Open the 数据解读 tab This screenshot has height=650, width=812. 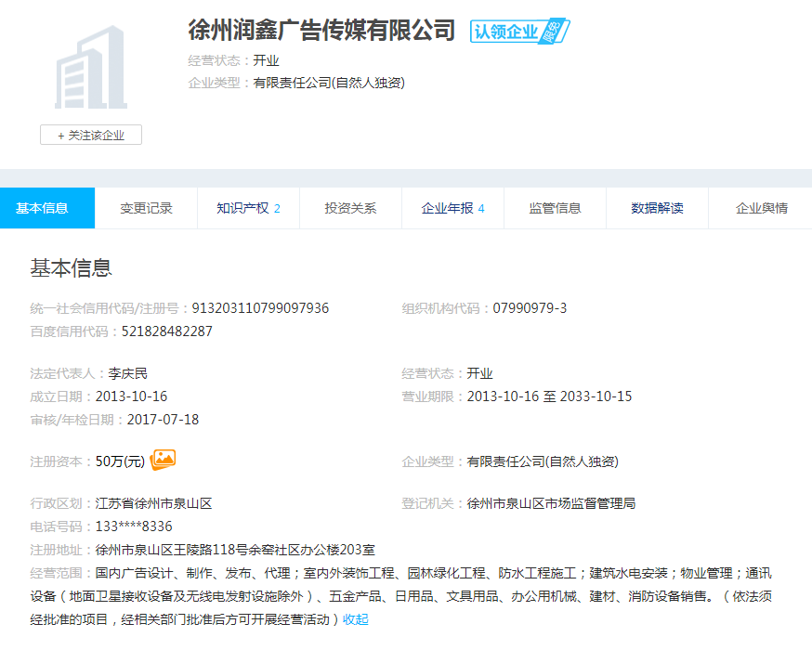pos(657,208)
